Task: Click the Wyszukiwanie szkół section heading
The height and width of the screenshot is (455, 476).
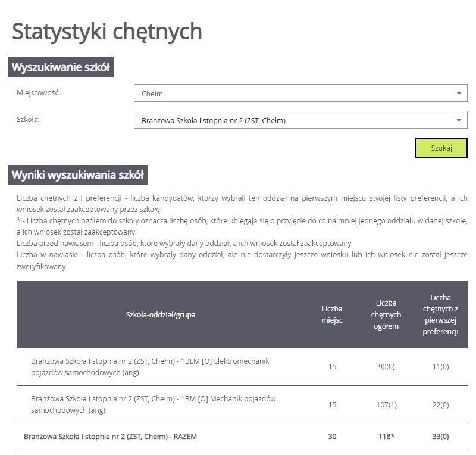Action: coord(61,67)
